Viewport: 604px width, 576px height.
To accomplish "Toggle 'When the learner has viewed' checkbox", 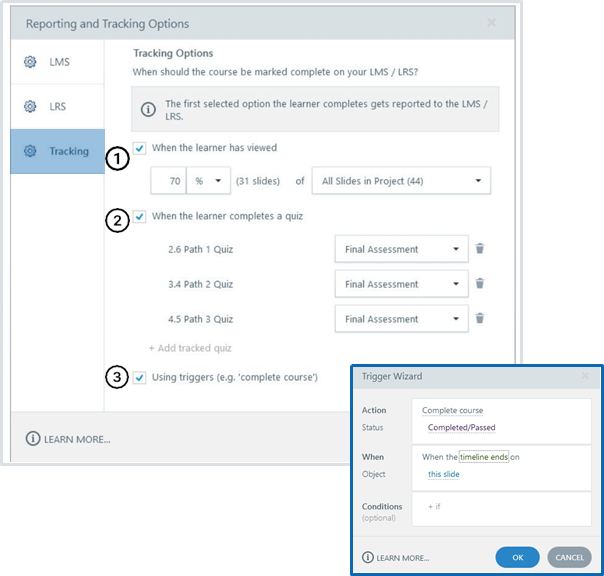I will click(x=141, y=148).
